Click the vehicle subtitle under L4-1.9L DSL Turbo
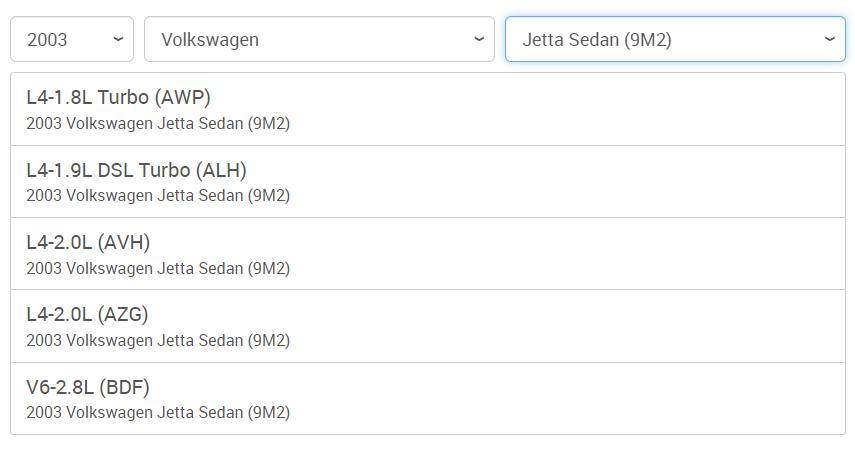Image resolution: width=855 pixels, height=470 pixels. [158, 196]
